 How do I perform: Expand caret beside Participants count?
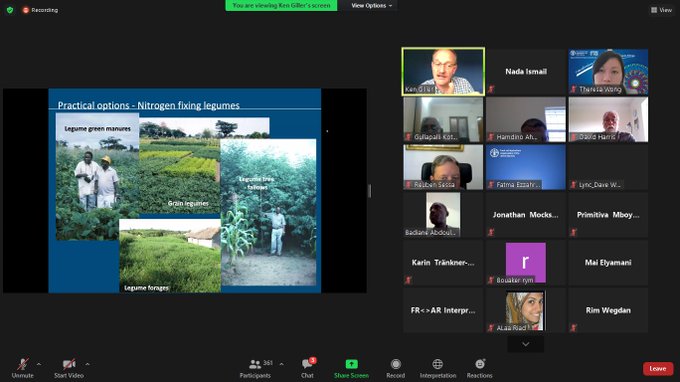281,364
